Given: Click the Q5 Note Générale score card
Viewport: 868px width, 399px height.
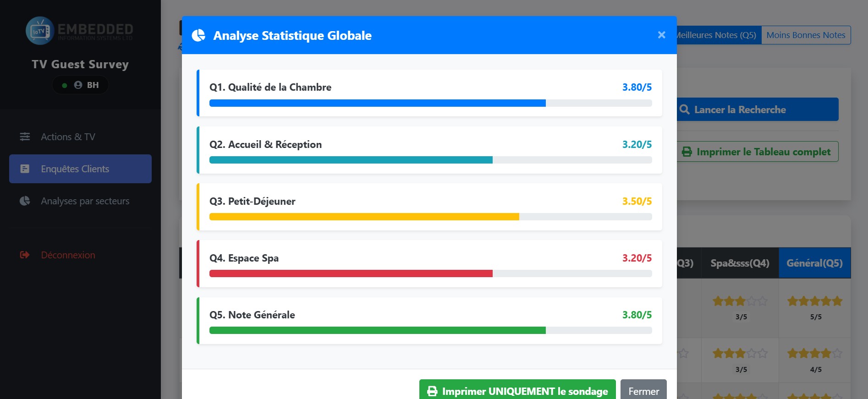Looking at the screenshot, I should coord(429,321).
